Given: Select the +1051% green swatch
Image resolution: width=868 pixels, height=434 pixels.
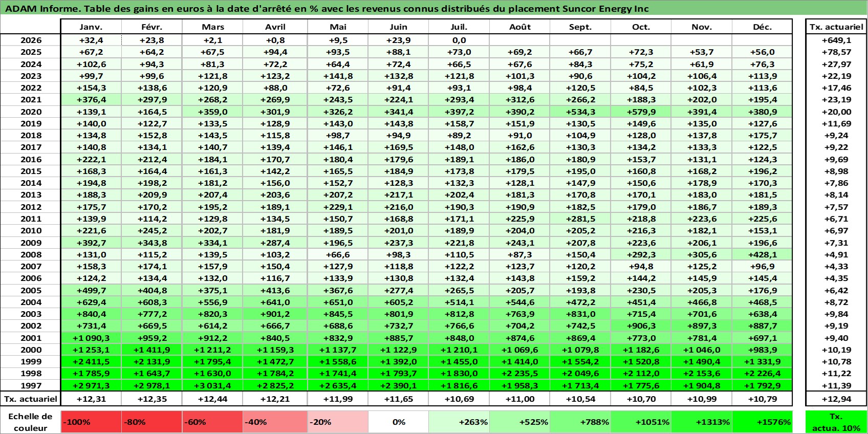Looking at the screenshot, I should pyautogui.click(x=641, y=422).
